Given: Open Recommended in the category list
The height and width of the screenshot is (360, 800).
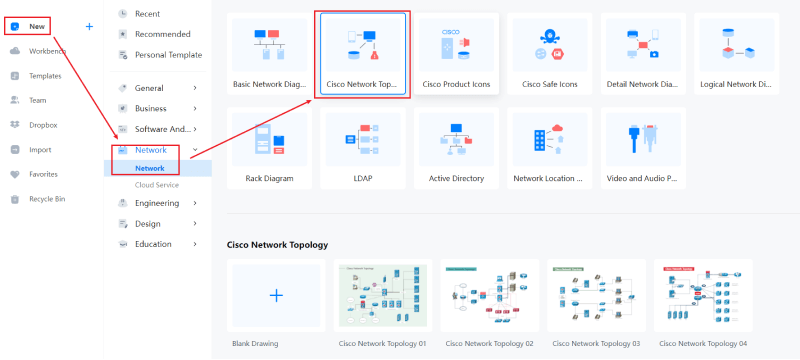Looking at the screenshot, I should click(163, 34).
